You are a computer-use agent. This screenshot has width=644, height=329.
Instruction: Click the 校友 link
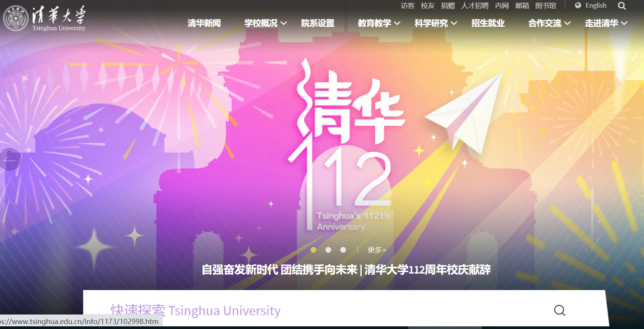click(x=428, y=5)
